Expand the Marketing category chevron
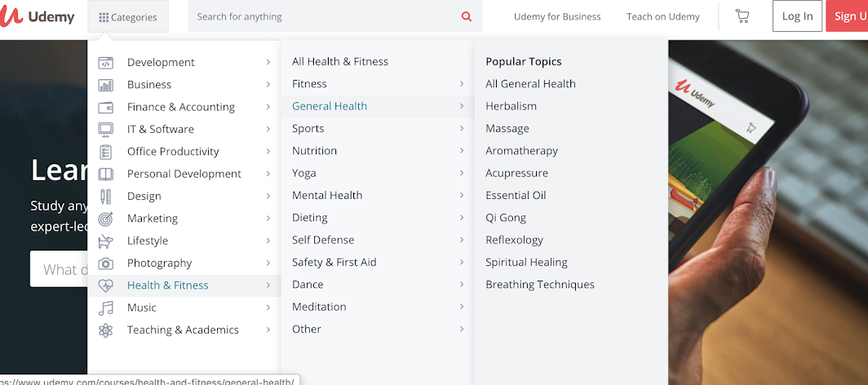 (x=268, y=218)
